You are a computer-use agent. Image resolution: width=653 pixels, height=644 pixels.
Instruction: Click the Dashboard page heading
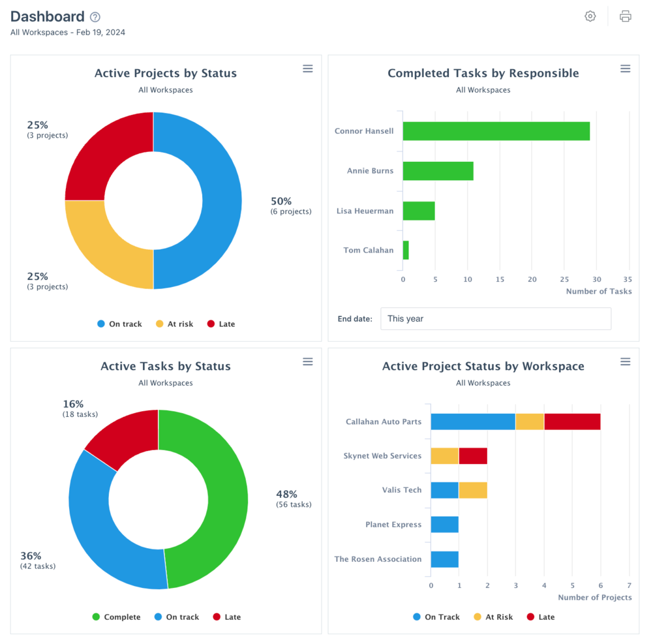[x=48, y=17]
